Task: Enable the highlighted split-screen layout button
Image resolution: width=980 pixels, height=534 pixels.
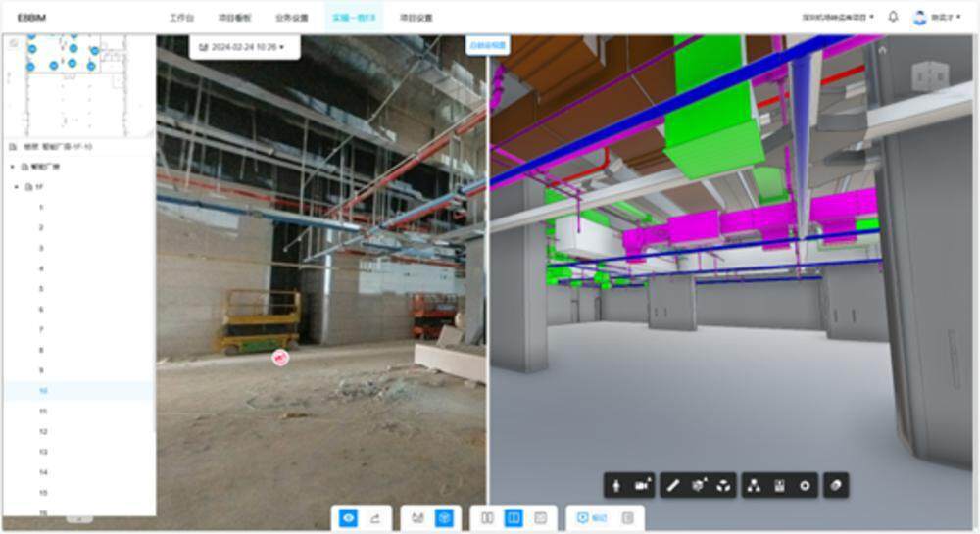Action: pos(514,517)
